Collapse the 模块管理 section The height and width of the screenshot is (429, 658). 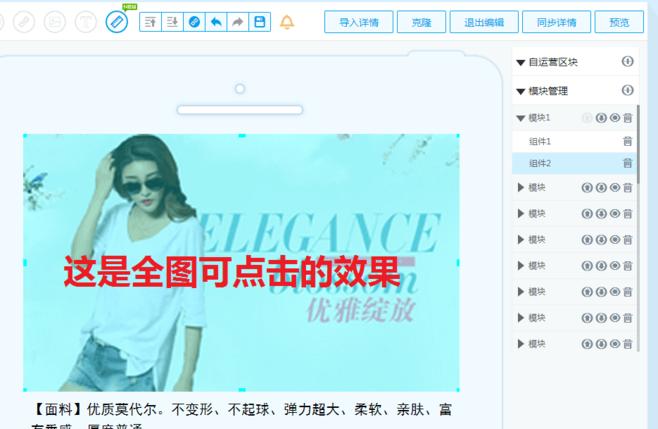click(x=521, y=91)
